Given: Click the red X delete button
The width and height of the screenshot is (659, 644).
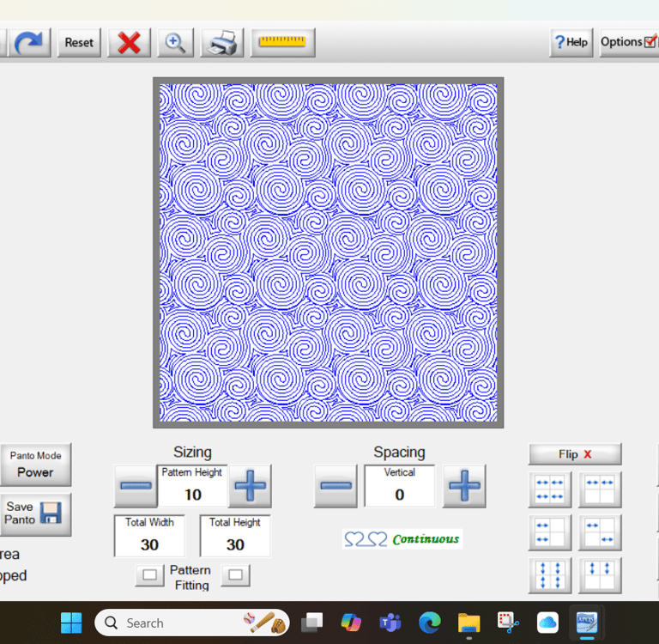Looking at the screenshot, I should (x=129, y=42).
